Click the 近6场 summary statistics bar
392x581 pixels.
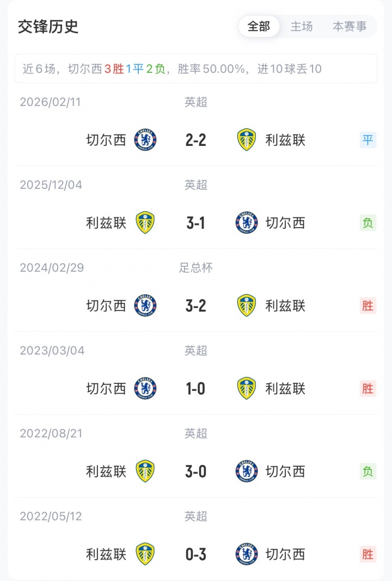(196, 69)
